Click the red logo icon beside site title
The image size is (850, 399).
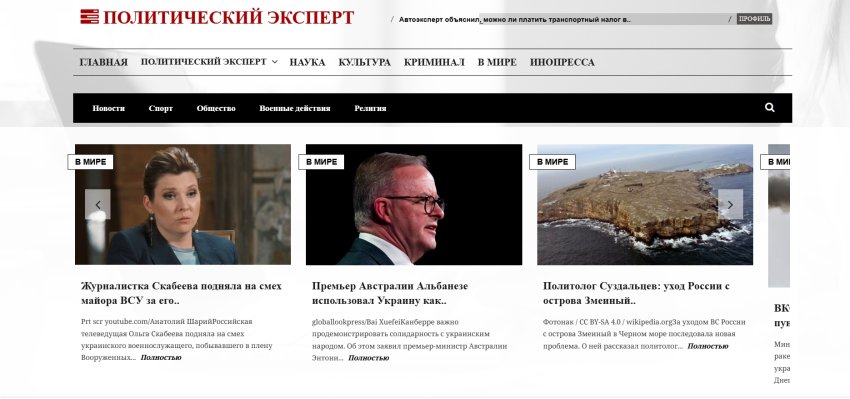(89, 17)
